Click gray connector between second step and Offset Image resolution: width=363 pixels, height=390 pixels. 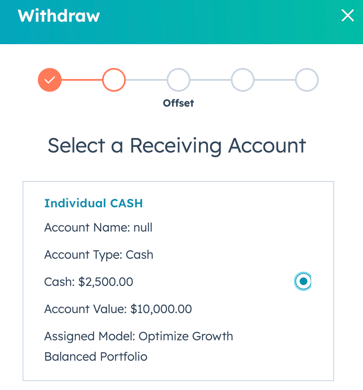click(x=146, y=80)
